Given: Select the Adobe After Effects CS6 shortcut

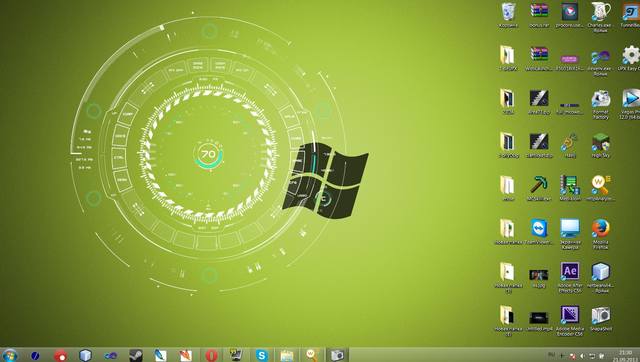Looking at the screenshot, I should click(570, 277).
